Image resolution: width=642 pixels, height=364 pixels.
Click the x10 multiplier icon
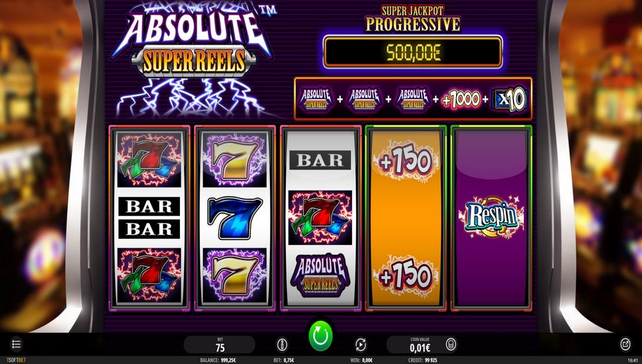tap(510, 99)
